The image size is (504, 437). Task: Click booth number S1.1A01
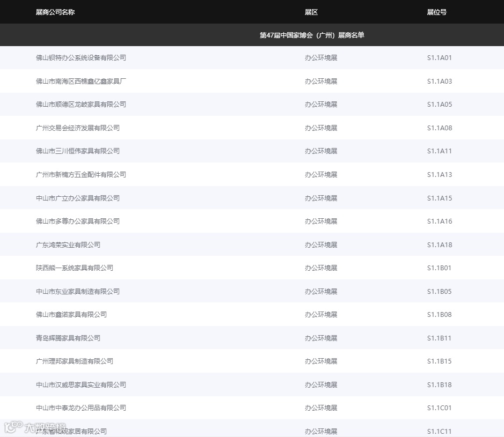tap(440, 58)
